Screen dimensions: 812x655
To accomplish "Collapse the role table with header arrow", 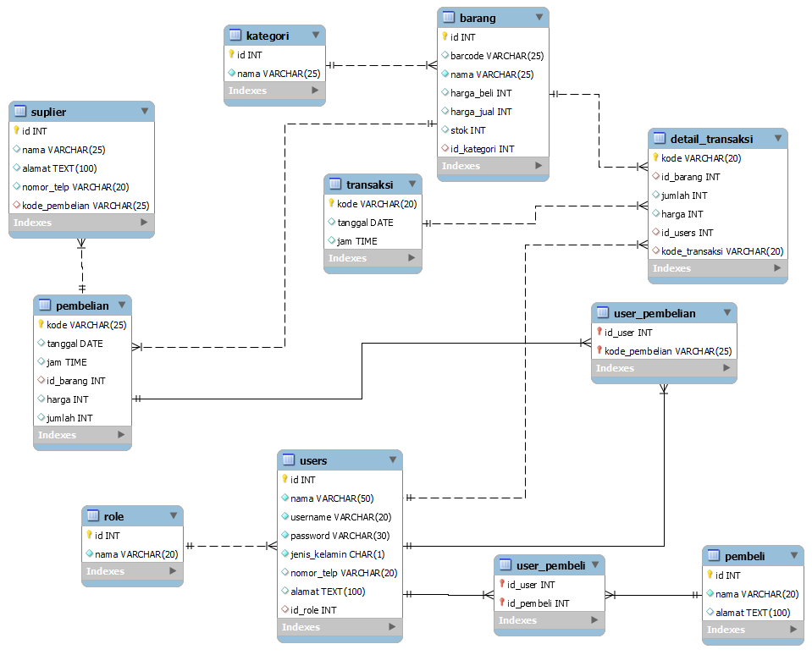I will (170, 516).
